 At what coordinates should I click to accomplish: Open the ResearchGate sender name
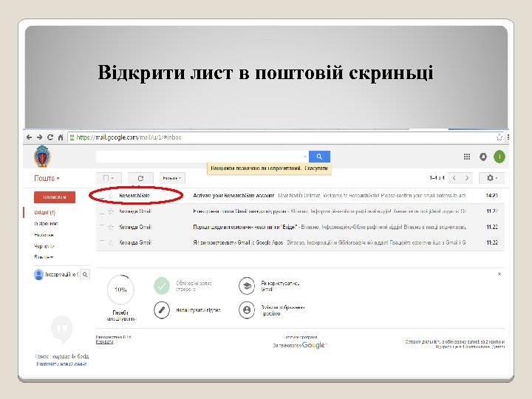click(x=134, y=196)
